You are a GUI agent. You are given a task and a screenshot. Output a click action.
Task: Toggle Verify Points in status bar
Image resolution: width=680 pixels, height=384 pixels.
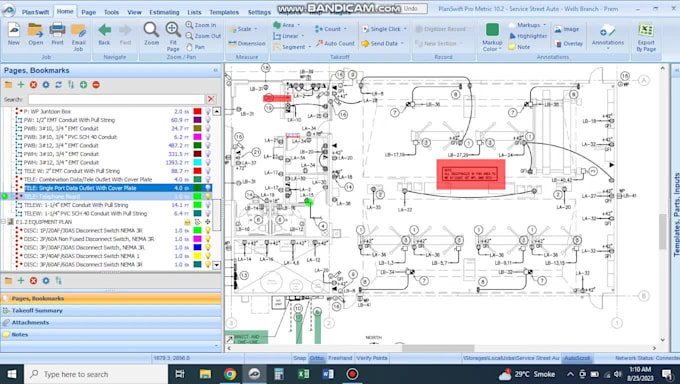[372, 358]
